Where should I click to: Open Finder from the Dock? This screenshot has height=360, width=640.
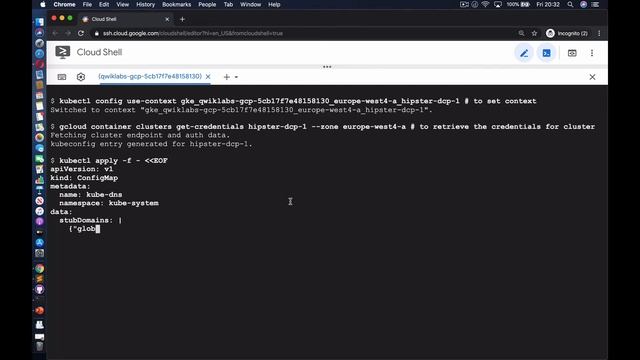[40, 22]
